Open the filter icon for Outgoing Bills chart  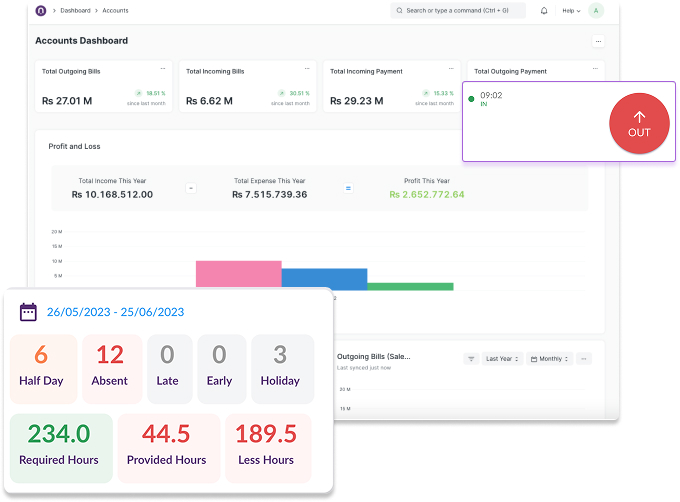pyautogui.click(x=471, y=359)
